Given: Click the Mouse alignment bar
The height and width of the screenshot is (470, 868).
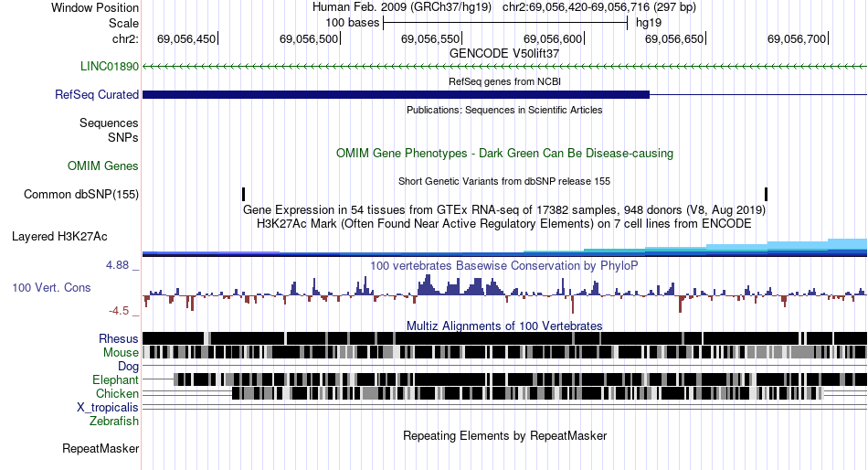Looking at the screenshot, I should click(504, 352).
